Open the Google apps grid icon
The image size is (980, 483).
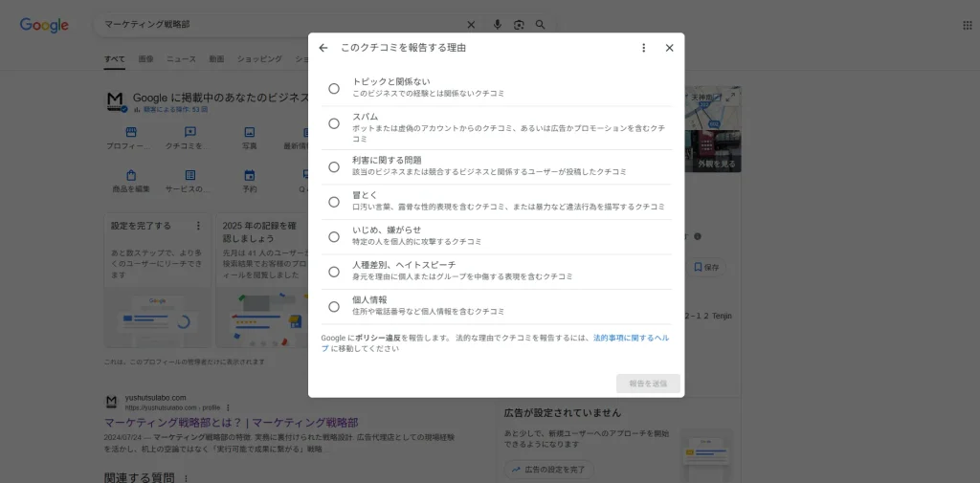click(x=967, y=25)
